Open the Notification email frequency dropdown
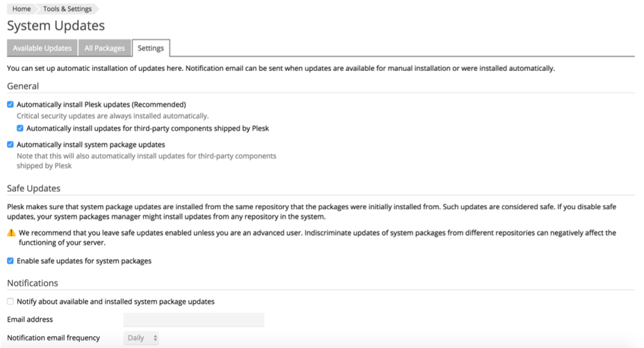The image size is (644, 348). pyautogui.click(x=142, y=338)
